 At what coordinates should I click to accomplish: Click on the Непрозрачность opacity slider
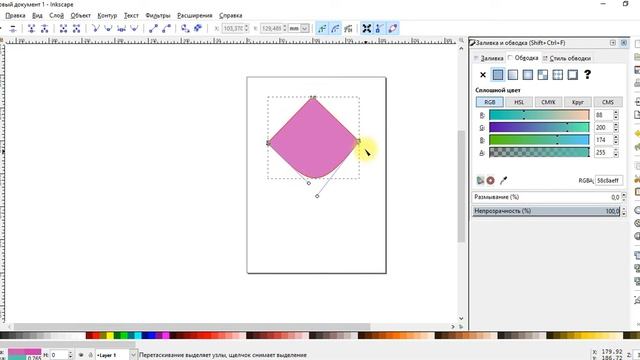click(546, 211)
